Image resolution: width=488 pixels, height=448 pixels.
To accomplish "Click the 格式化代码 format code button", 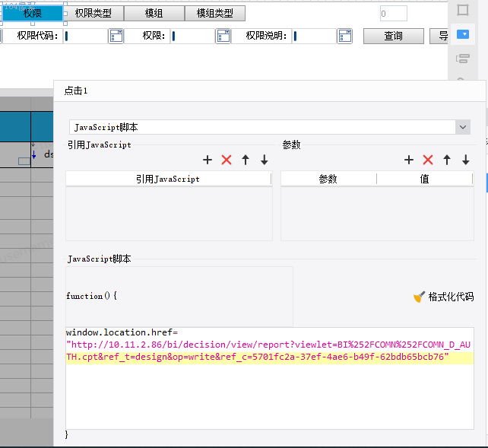I will tap(443, 297).
